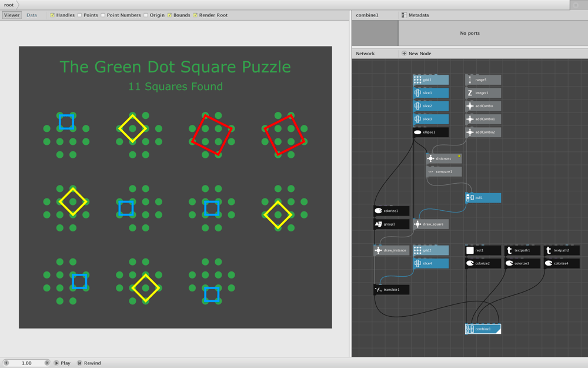Select the grid1 node icon
588x368 pixels.
pyautogui.click(x=417, y=80)
